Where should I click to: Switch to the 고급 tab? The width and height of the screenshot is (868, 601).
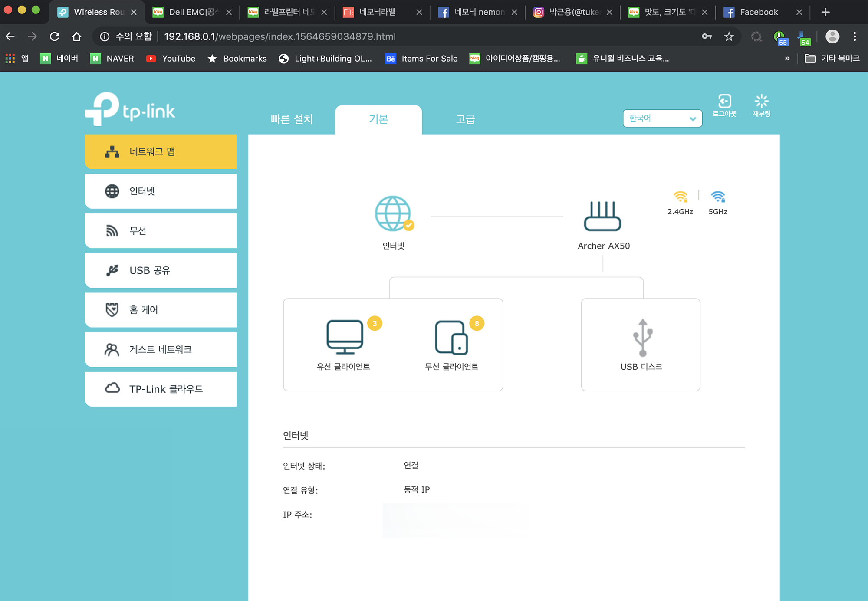[x=465, y=119]
